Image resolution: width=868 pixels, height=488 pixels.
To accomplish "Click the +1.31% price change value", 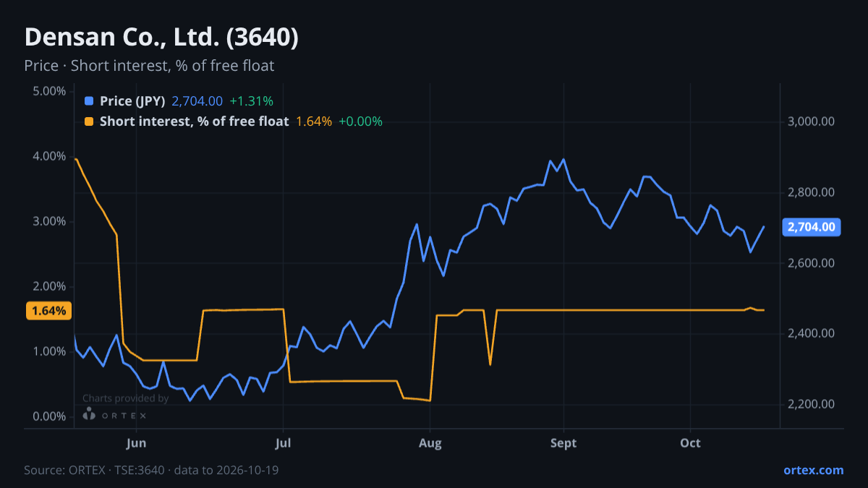I will tap(251, 101).
